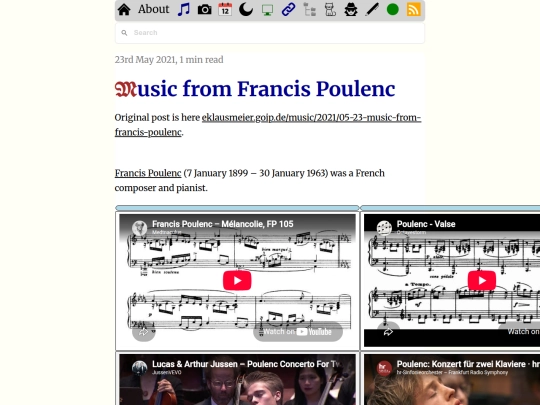Click the pencil edit icon
This screenshot has height=405, width=540.
pyautogui.click(x=372, y=10)
